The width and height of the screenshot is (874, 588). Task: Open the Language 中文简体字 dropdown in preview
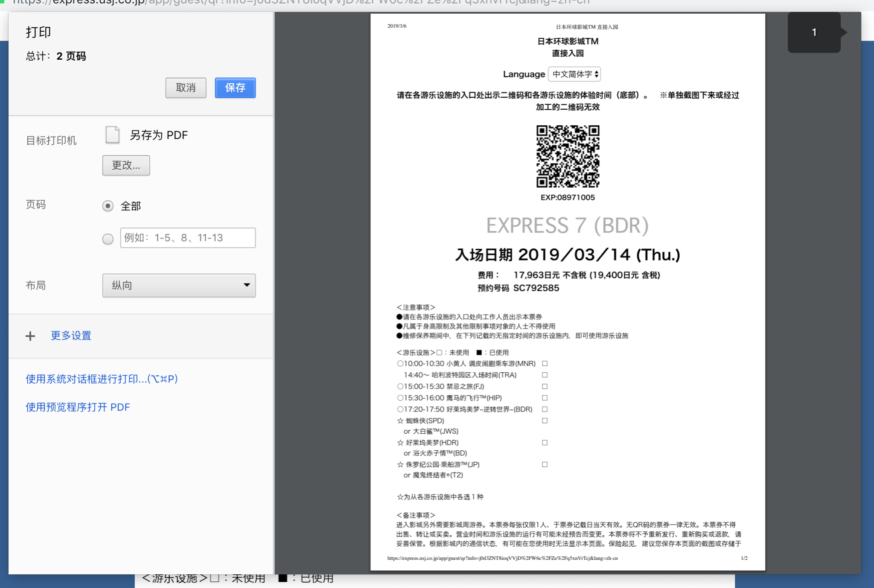tap(574, 74)
